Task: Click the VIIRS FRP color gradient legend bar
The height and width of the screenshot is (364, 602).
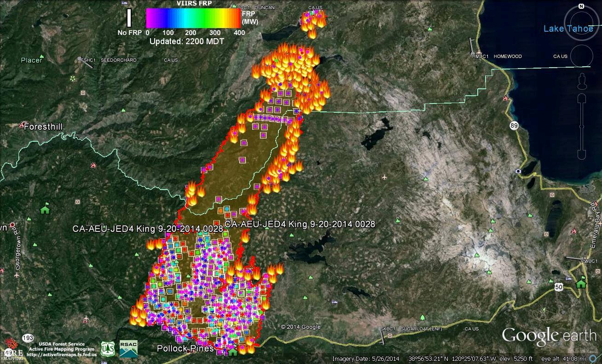Action: tap(193, 18)
